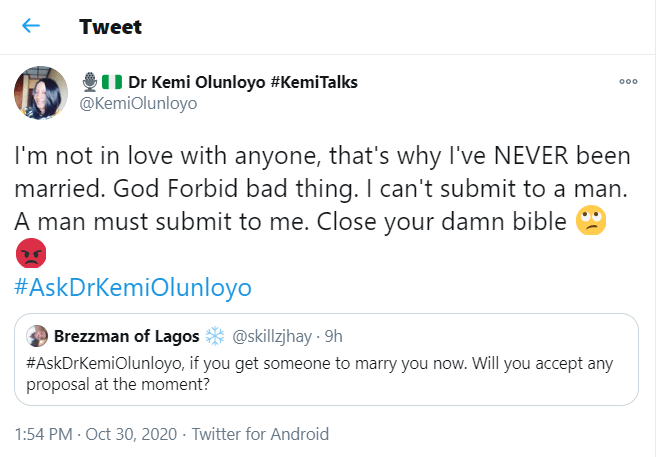
Task: Click the snowflake emoji next to Brezzman
Action: (x=214, y=336)
